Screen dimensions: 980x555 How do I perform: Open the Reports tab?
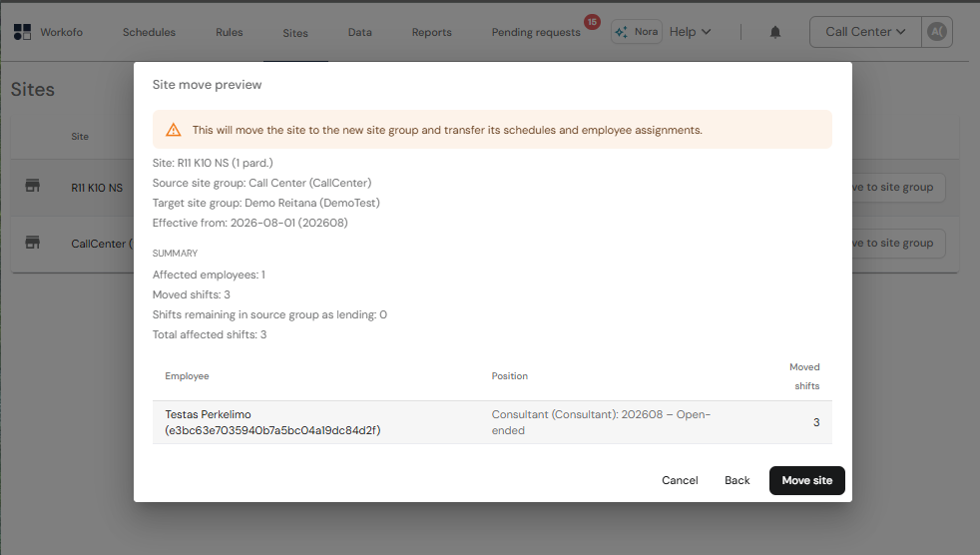(x=431, y=32)
